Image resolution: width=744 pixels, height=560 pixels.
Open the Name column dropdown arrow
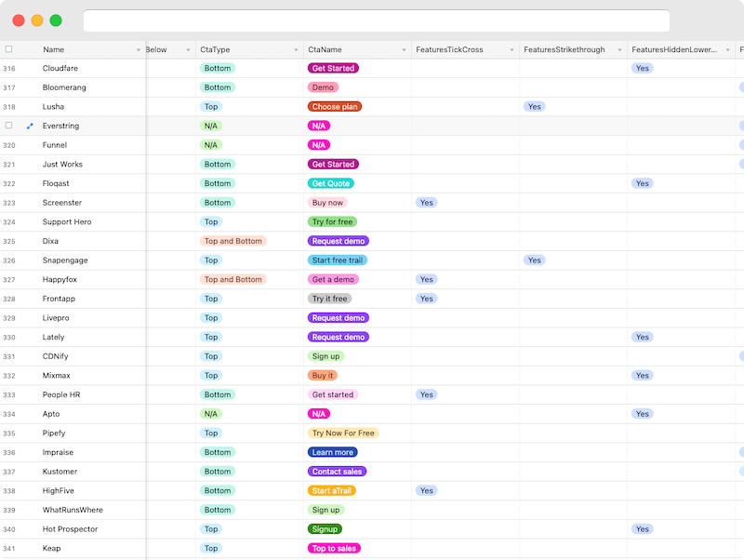click(138, 50)
